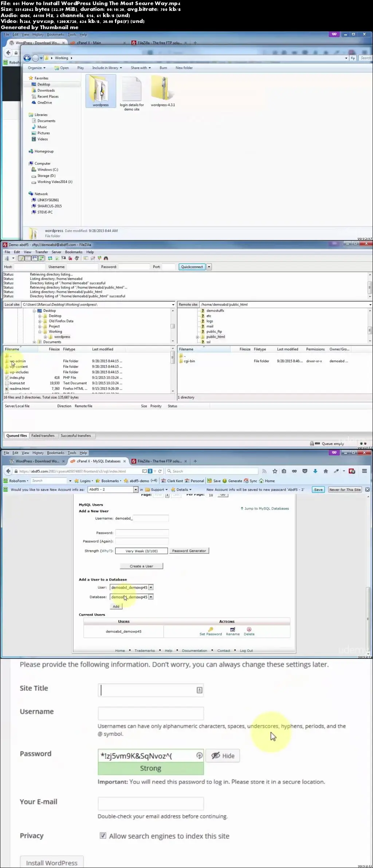Click RoboForm Logins toolbar item
The image size is (373, 868).
83,481
